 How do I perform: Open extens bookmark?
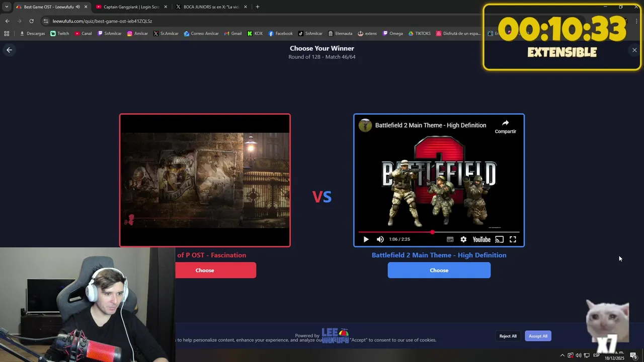[367, 34]
